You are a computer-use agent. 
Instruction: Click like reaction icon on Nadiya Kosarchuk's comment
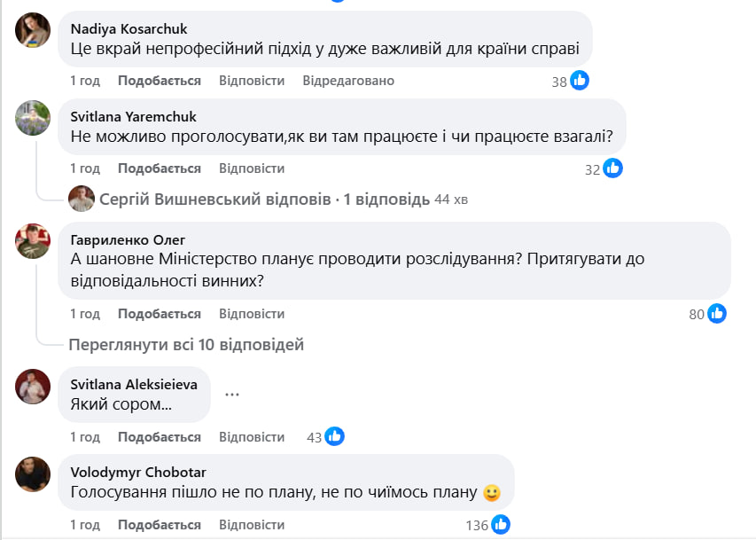pyautogui.click(x=581, y=81)
